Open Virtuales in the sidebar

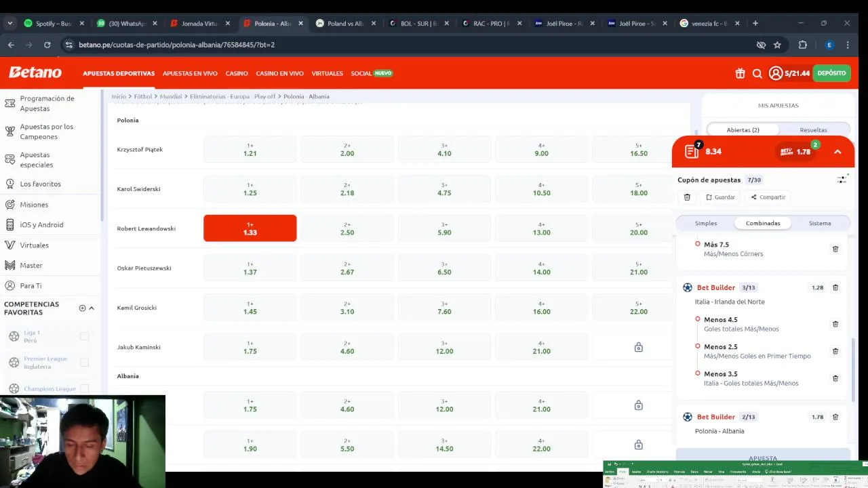(x=34, y=245)
